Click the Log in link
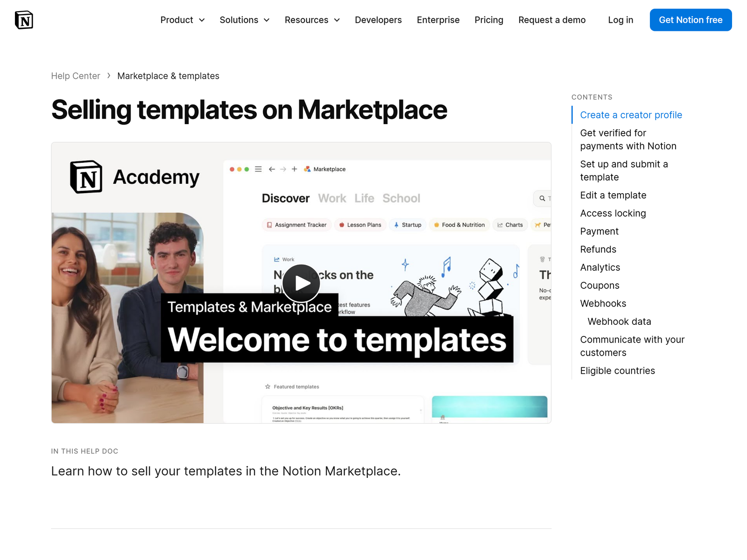747x560 pixels. [x=620, y=20]
